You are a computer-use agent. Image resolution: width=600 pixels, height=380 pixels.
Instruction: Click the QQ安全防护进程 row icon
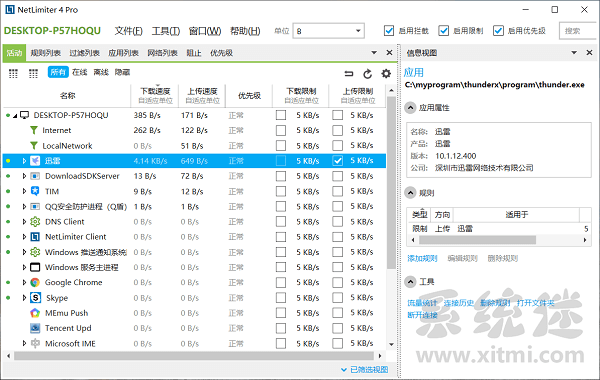point(35,206)
